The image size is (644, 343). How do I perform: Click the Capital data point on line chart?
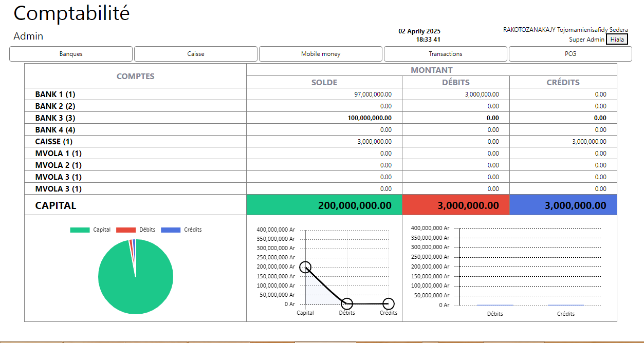[305, 266]
